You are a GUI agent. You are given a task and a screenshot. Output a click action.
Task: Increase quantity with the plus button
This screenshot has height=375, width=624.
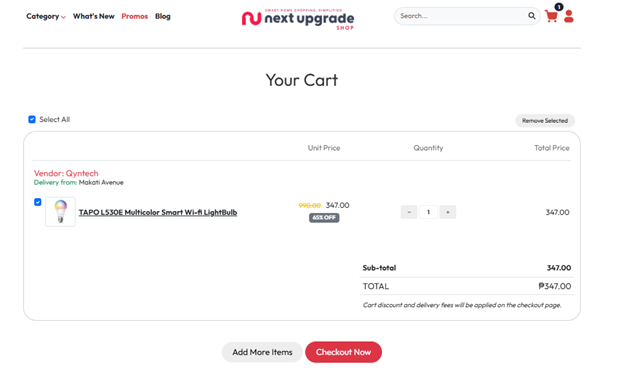pyautogui.click(x=448, y=212)
